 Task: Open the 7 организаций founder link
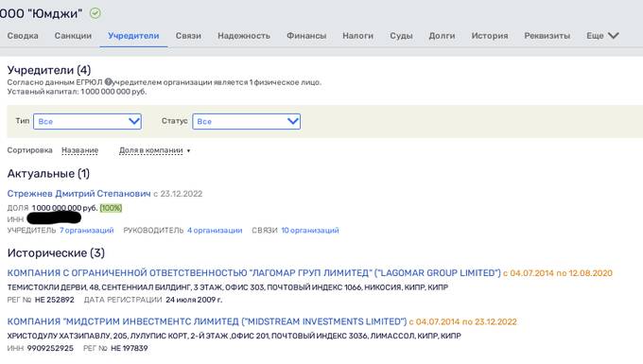tap(87, 231)
